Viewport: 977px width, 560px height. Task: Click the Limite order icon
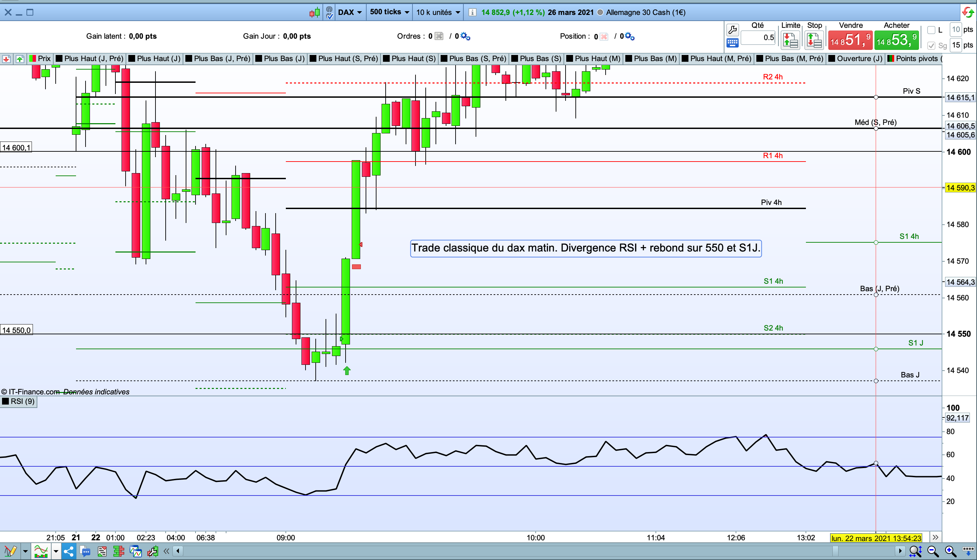pyautogui.click(x=790, y=40)
